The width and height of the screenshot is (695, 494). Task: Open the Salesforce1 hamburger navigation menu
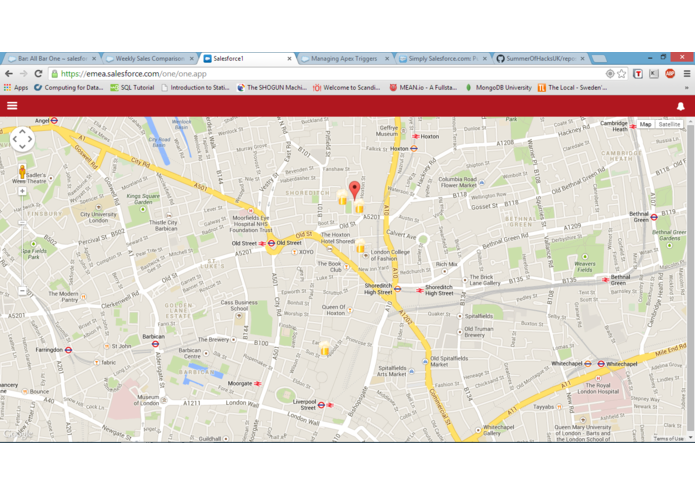(x=12, y=105)
